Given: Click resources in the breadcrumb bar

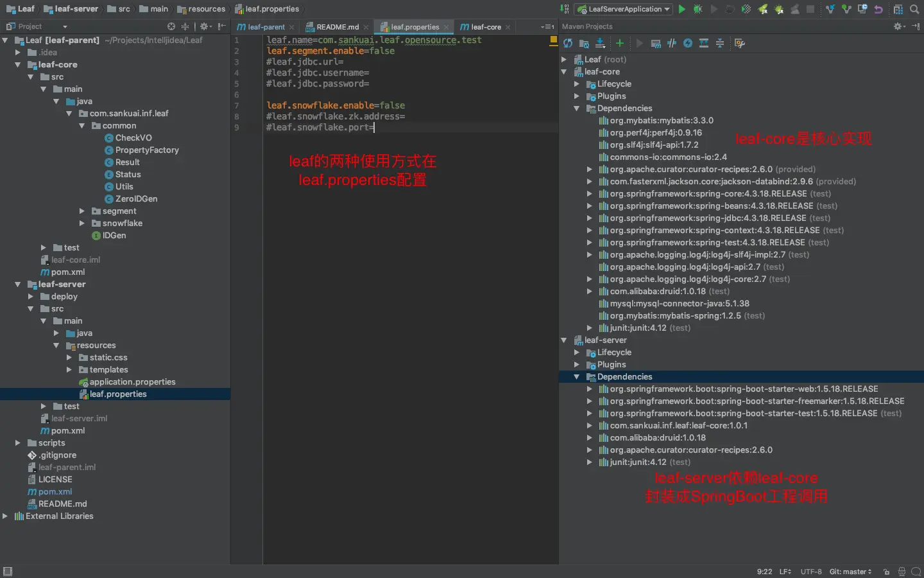Looking at the screenshot, I should tap(201, 9).
